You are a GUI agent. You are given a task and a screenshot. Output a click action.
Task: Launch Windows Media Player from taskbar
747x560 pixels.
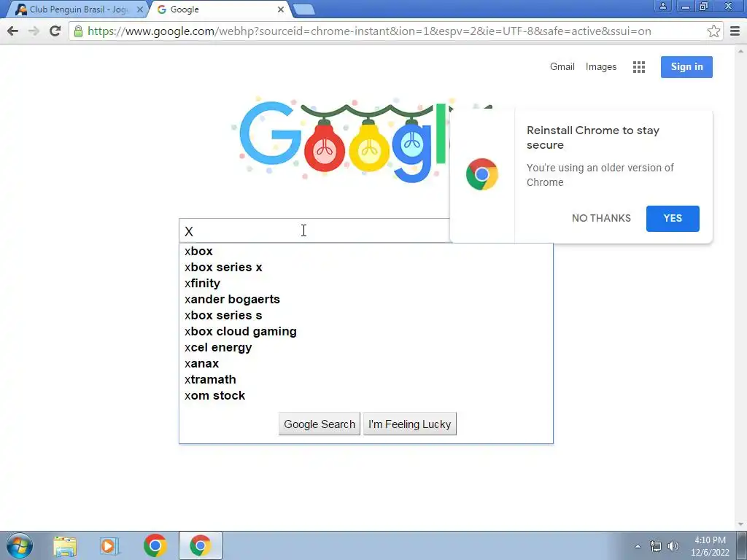pyautogui.click(x=109, y=546)
